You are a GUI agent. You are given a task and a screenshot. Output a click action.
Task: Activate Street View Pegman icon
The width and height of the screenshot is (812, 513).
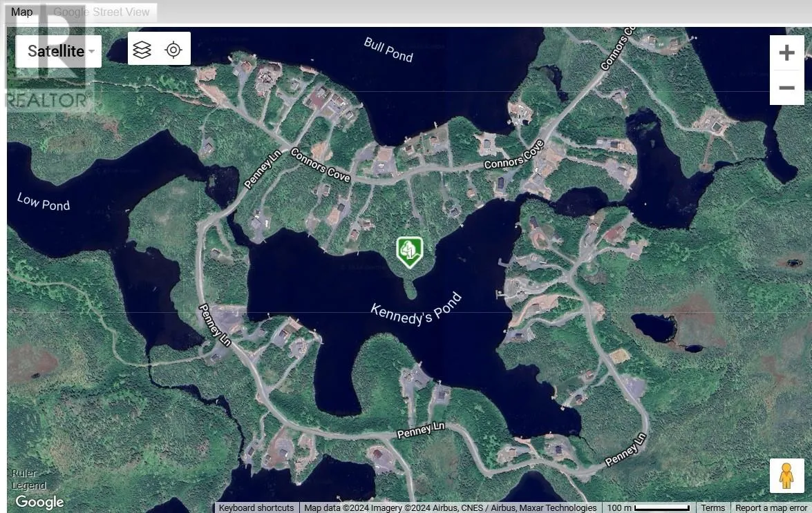click(x=787, y=474)
